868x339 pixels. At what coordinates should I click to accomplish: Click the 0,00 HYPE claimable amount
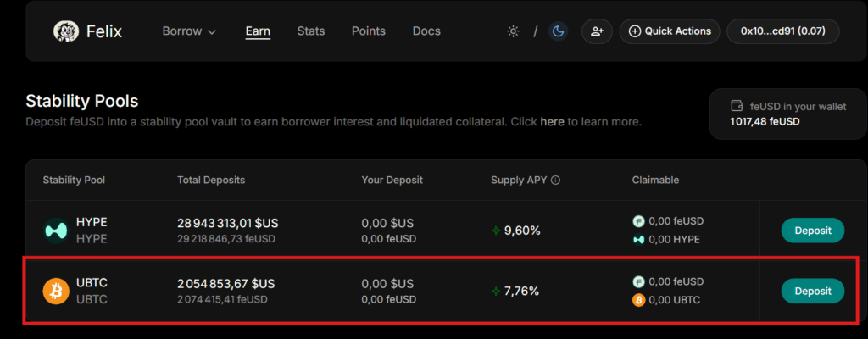(x=674, y=240)
